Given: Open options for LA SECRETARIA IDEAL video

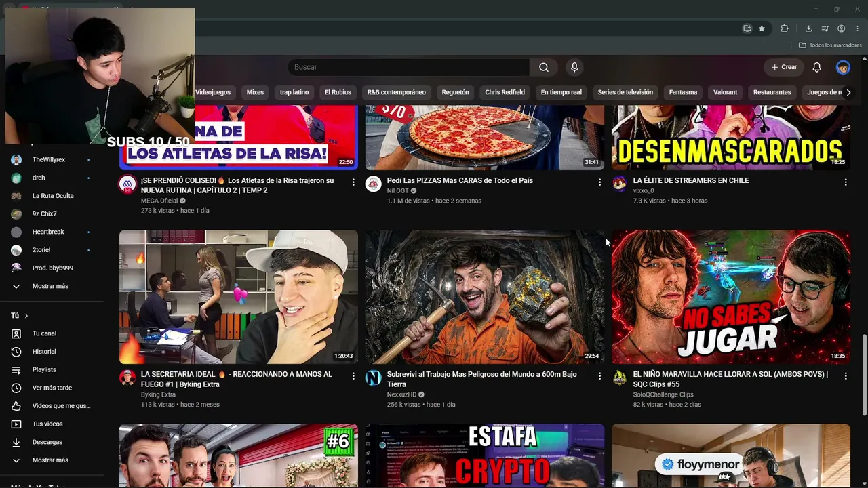Looking at the screenshot, I should coord(353,376).
